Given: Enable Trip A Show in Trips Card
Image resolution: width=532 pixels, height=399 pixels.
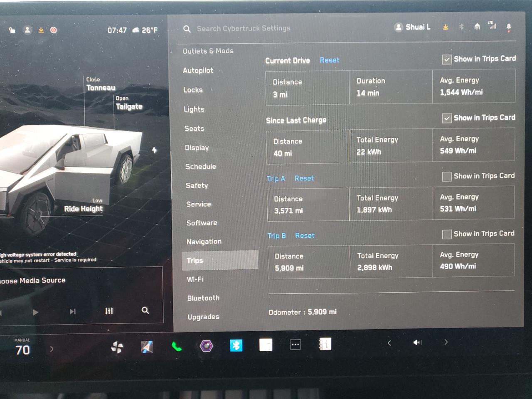Looking at the screenshot, I should point(447,177).
